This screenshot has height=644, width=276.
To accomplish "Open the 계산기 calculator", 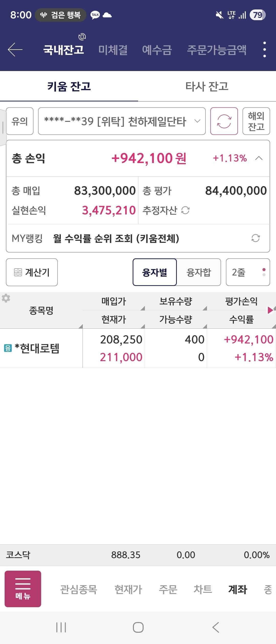I will pyautogui.click(x=31, y=272).
